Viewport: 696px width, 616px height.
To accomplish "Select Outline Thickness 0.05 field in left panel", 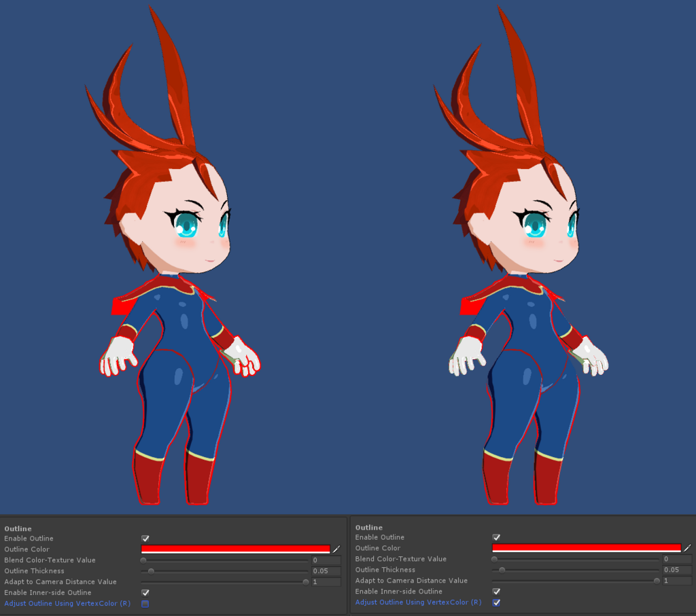I will click(x=326, y=570).
